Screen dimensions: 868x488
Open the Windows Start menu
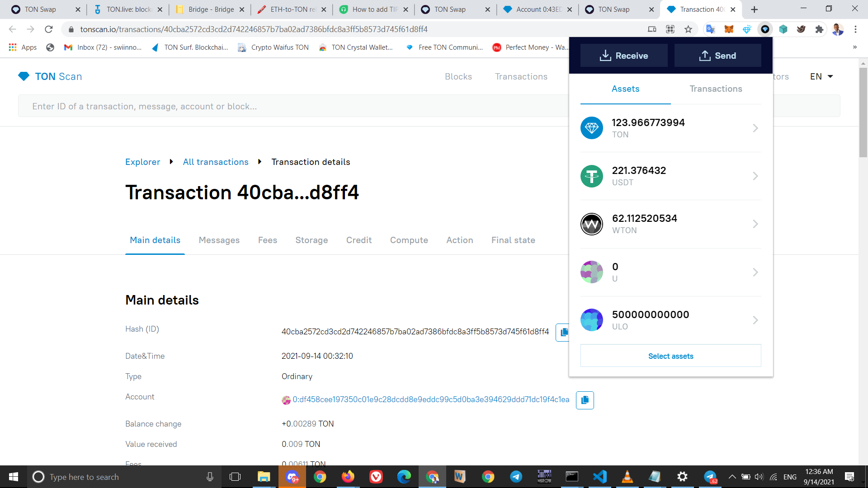tap(14, 477)
